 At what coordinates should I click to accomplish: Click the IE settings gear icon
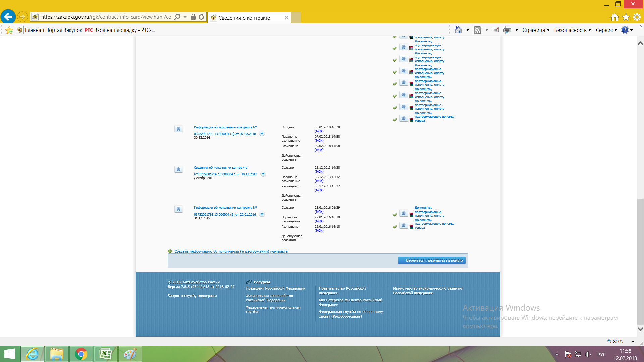pyautogui.click(x=637, y=17)
